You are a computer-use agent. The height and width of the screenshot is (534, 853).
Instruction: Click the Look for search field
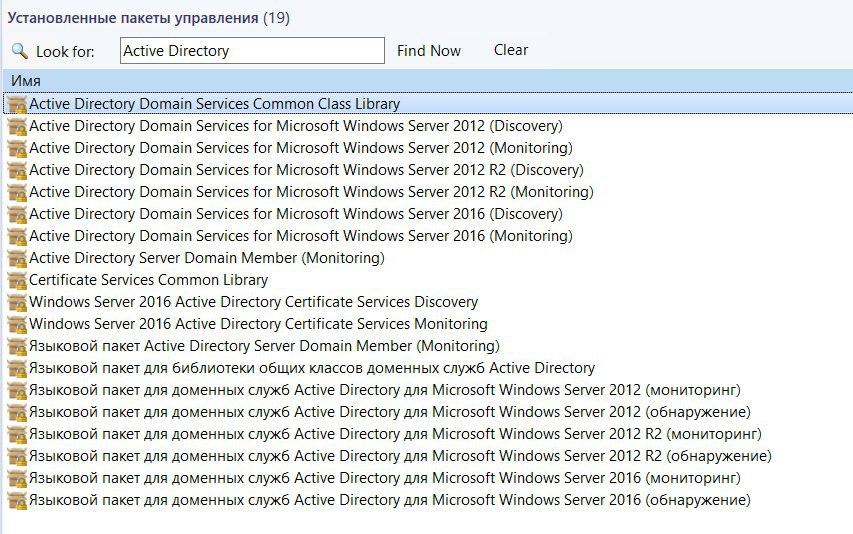click(x=252, y=51)
